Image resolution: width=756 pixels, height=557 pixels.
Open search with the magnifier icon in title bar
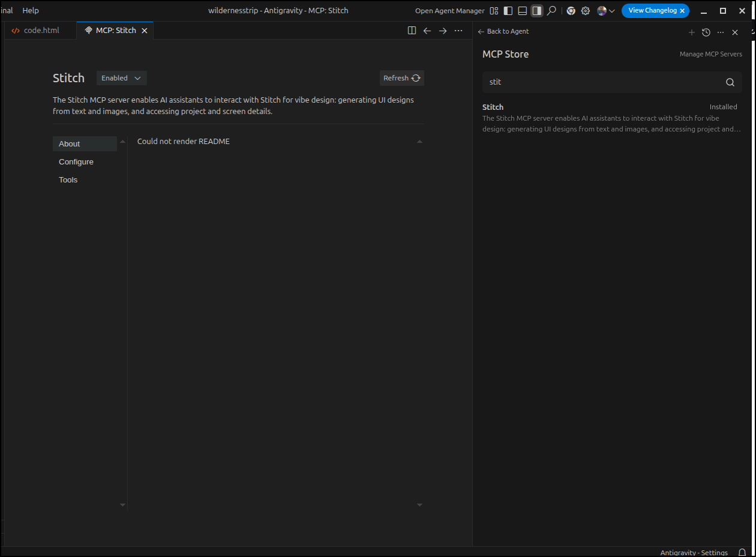[x=551, y=11]
